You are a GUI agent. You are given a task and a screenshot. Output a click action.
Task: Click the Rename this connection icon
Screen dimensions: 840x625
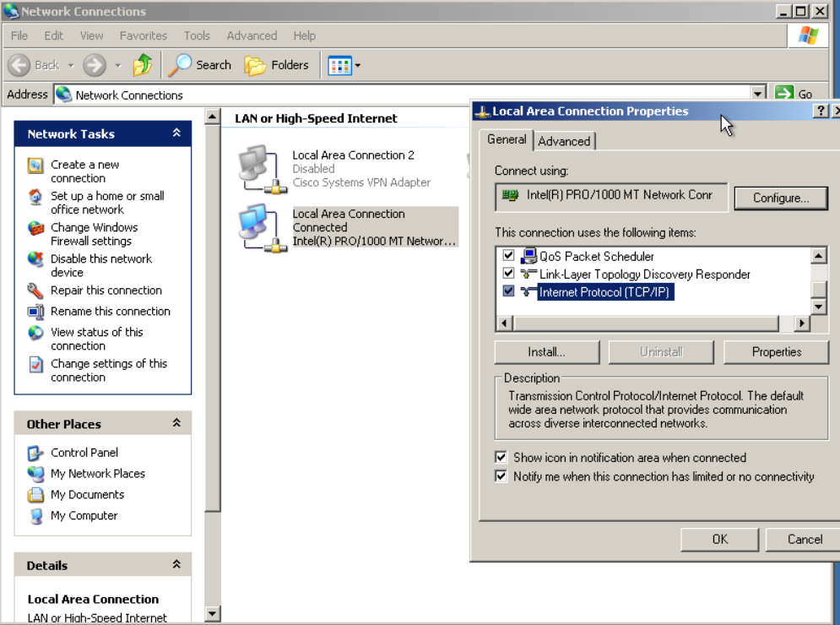[x=35, y=312]
